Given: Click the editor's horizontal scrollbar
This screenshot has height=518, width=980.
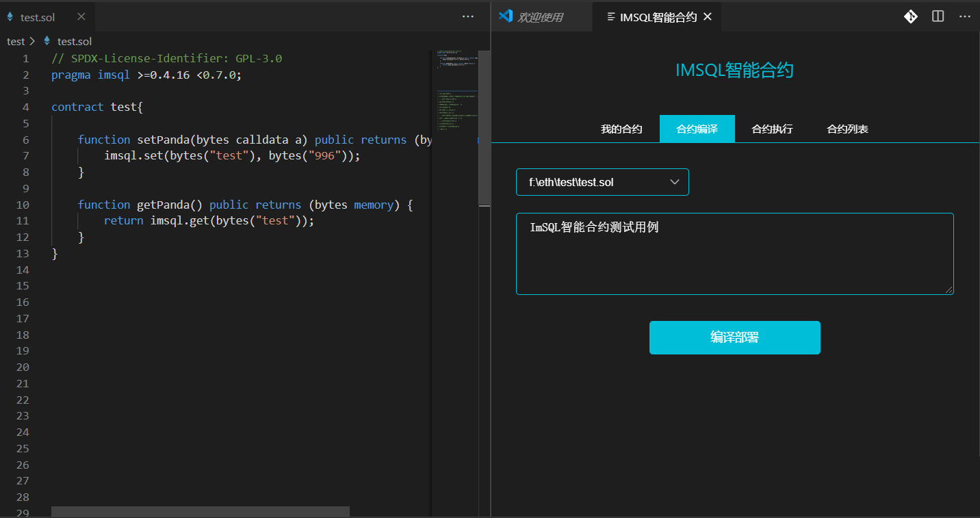Looking at the screenshot, I should pos(201,512).
